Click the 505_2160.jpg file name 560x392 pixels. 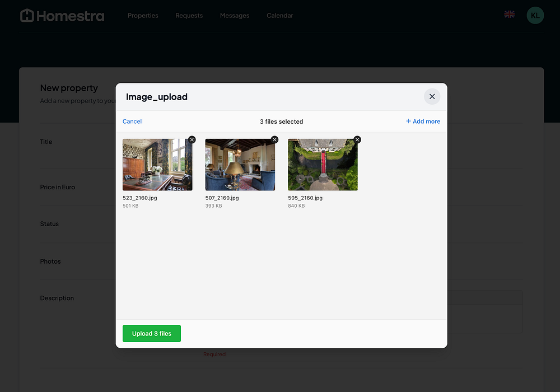coord(305,198)
